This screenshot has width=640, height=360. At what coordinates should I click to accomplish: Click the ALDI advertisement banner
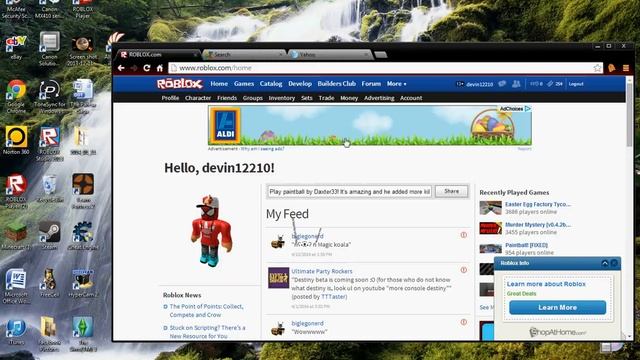click(x=370, y=125)
